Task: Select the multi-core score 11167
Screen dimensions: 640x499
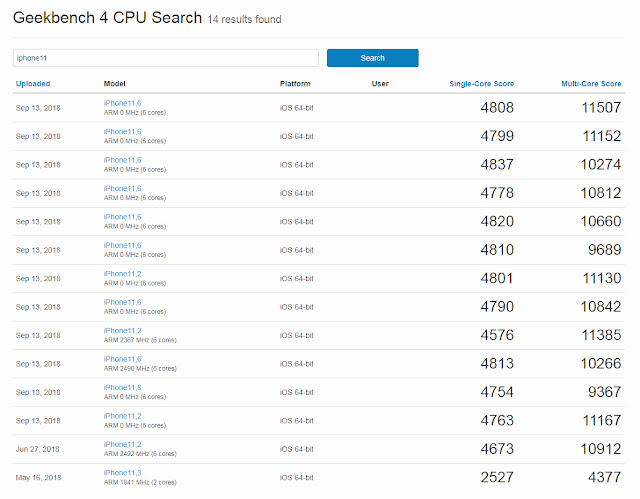Action: point(602,420)
